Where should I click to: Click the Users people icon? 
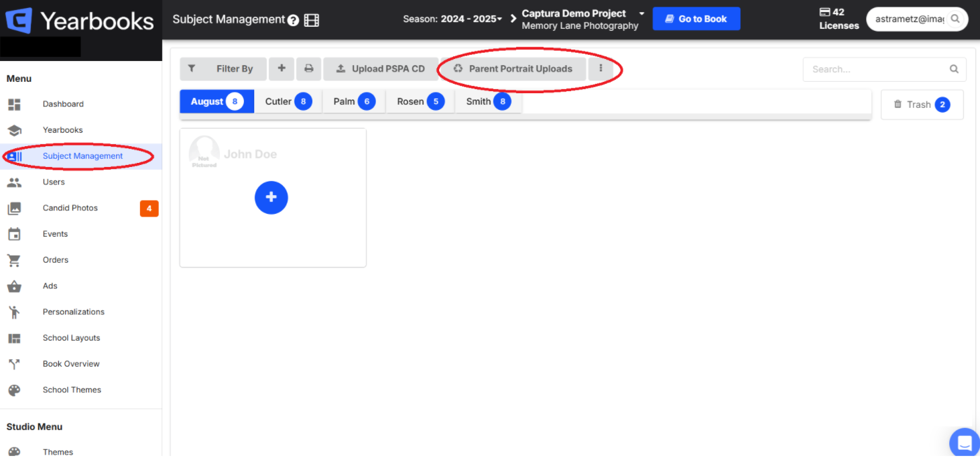tap(14, 182)
